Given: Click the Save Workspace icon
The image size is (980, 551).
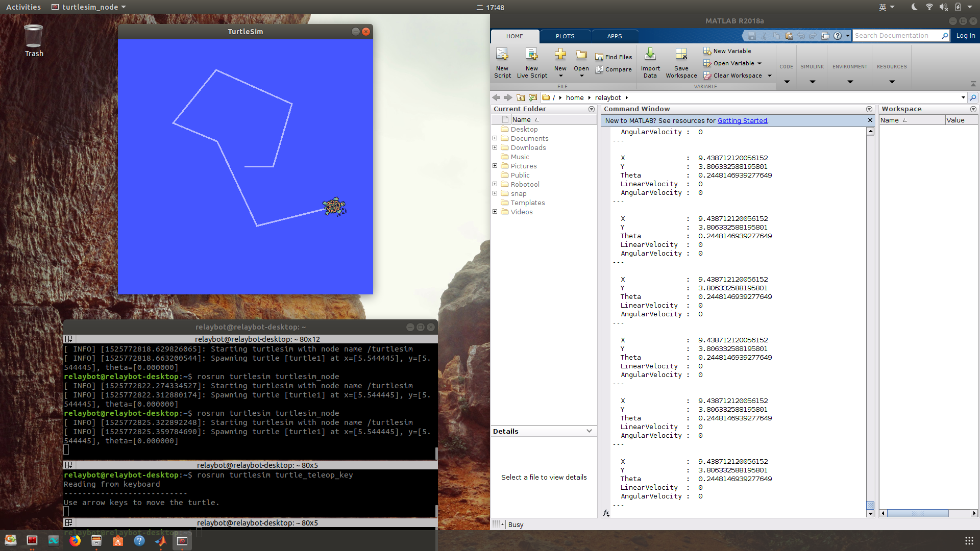Looking at the screenshot, I should coord(681,55).
